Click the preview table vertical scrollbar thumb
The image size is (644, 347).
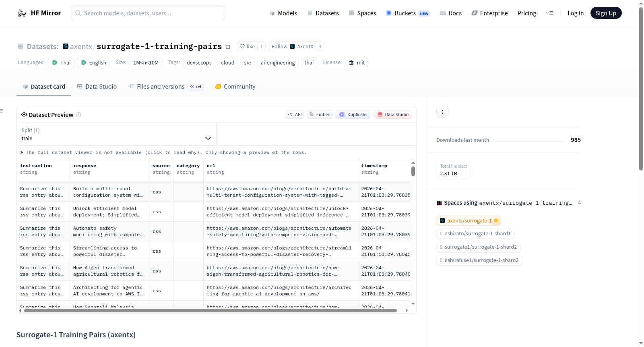[x=413, y=171]
